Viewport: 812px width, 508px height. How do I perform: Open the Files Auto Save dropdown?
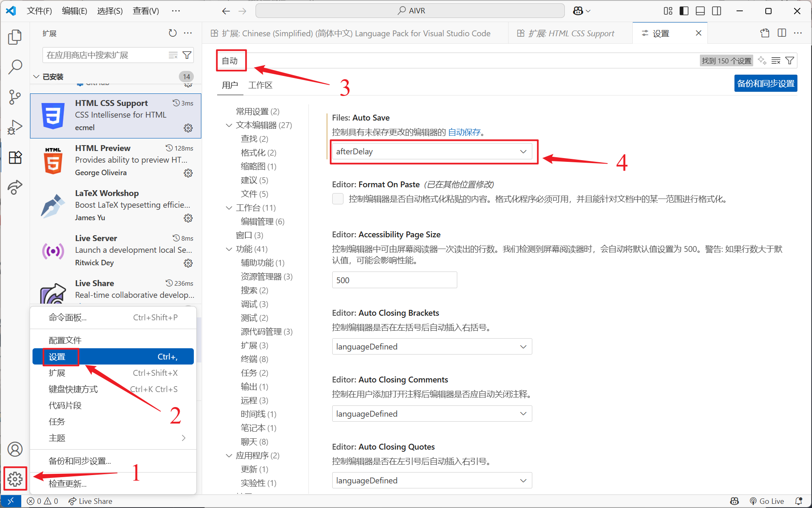(432, 151)
